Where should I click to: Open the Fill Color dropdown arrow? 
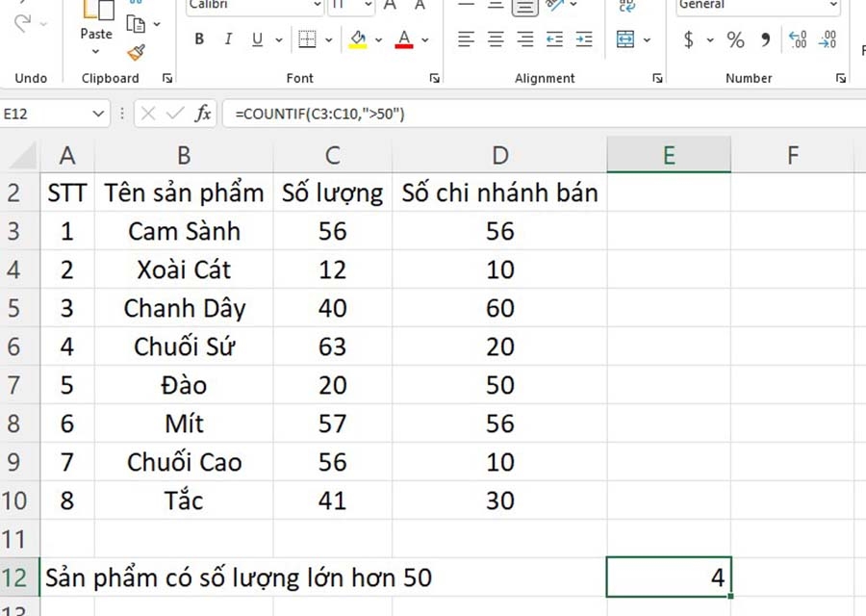tap(378, 39)
